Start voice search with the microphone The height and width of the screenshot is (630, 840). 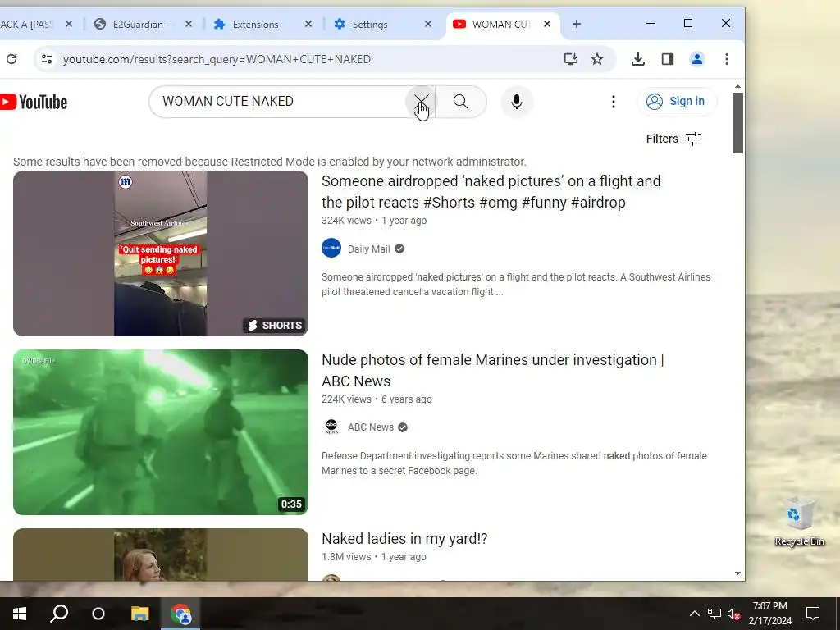[517, 101]
